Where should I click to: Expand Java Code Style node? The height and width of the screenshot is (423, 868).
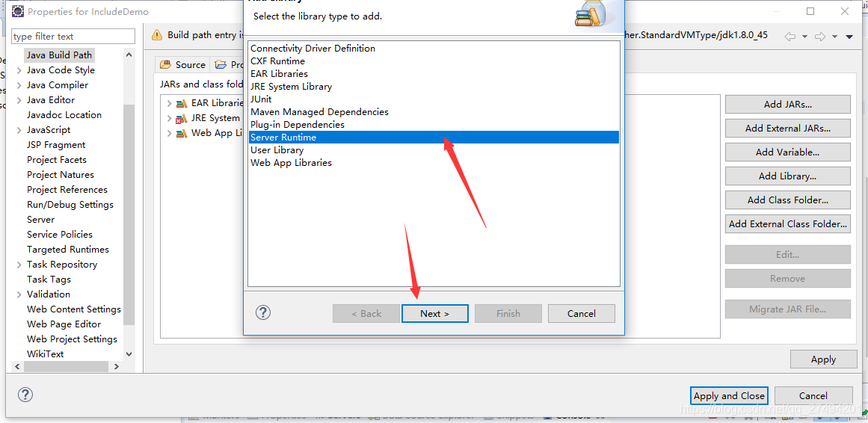(19, 70)
